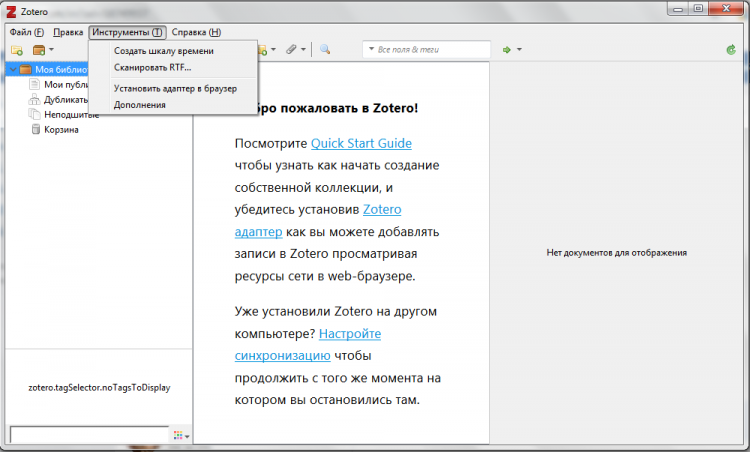Viewport: 750px width, 452px height.
Task: Click the advanced search magnifier icon
Action: click(x=325, y=49)
